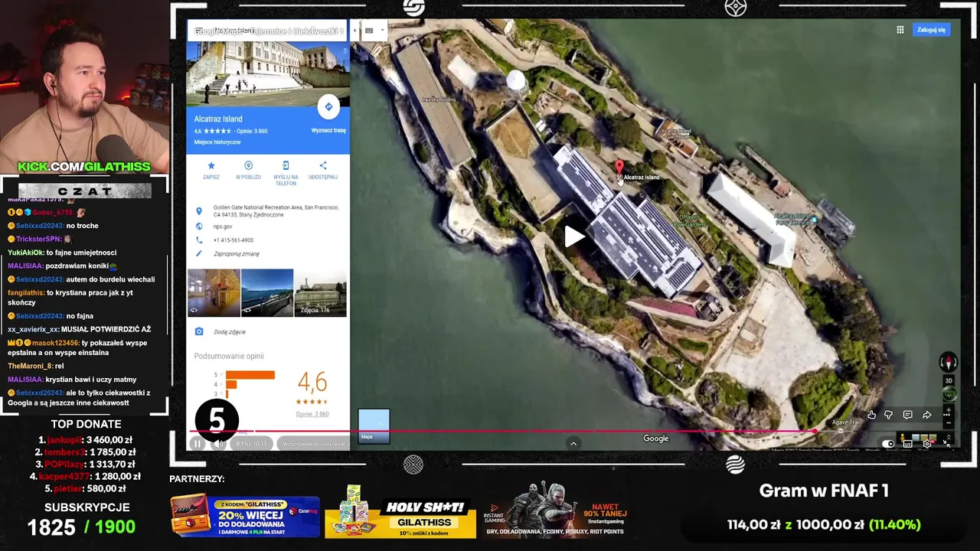The width and height of the screenshot is (980, 551).
Task: Click the video progress bar scrubber handle
Action: pyautogui.click(x=815, y=432)
